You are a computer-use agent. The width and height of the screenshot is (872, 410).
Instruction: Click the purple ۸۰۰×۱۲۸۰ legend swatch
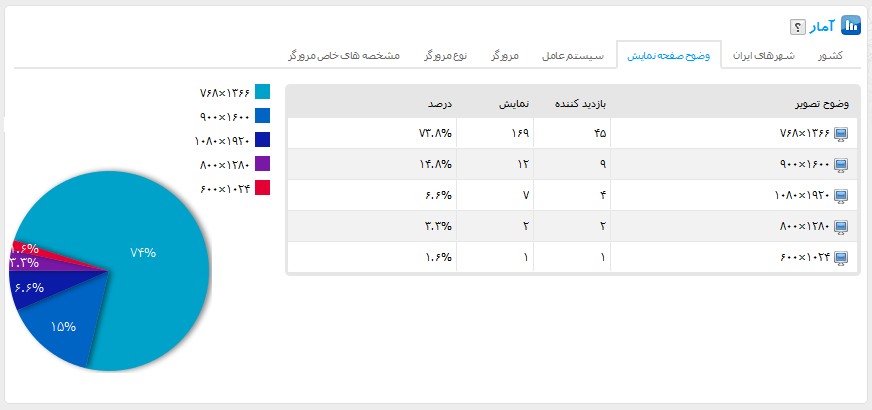click(262, 164)
